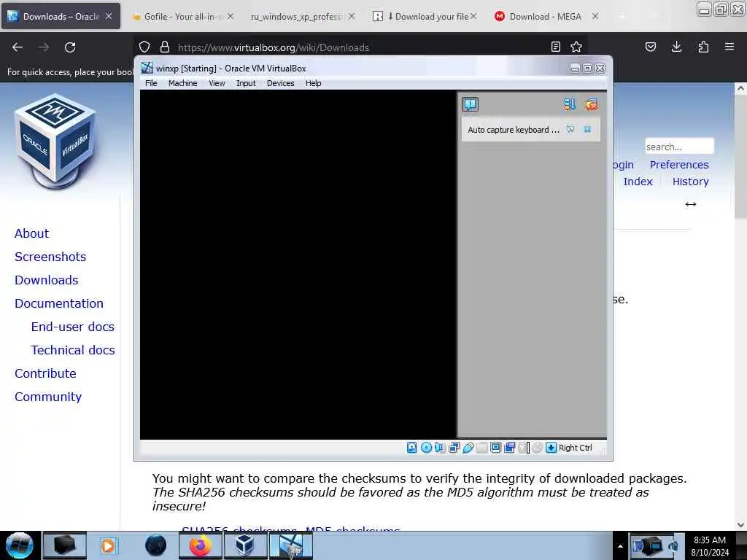Click the Right Ctrl host key label
The width and height of the screenshot is (747, 560).
576,448
